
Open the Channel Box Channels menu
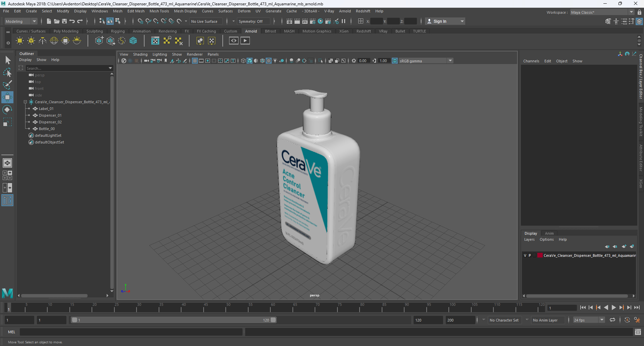pyautogui.click(x=531, y=61)
